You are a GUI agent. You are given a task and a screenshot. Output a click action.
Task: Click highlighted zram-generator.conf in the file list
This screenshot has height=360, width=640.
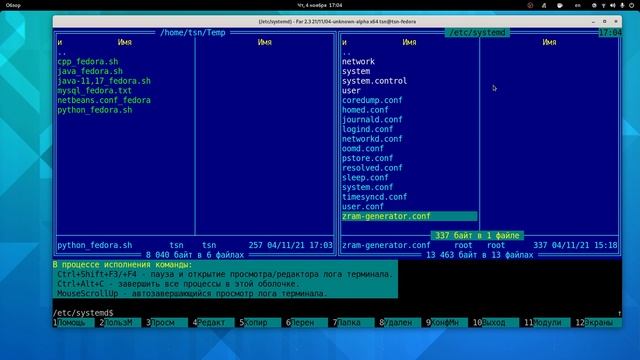coord(410,216)
